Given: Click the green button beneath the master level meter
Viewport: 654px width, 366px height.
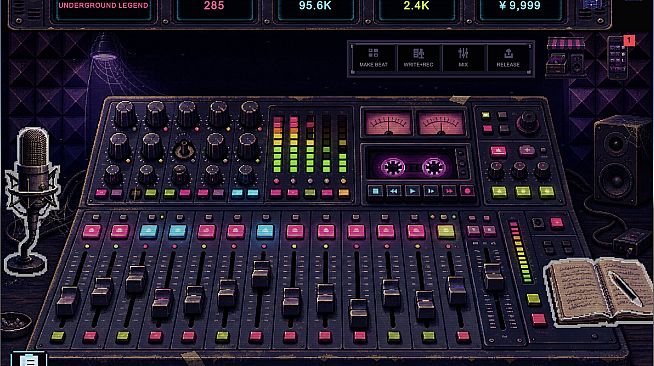Looking at the screenshot, I should click(533, 299).
